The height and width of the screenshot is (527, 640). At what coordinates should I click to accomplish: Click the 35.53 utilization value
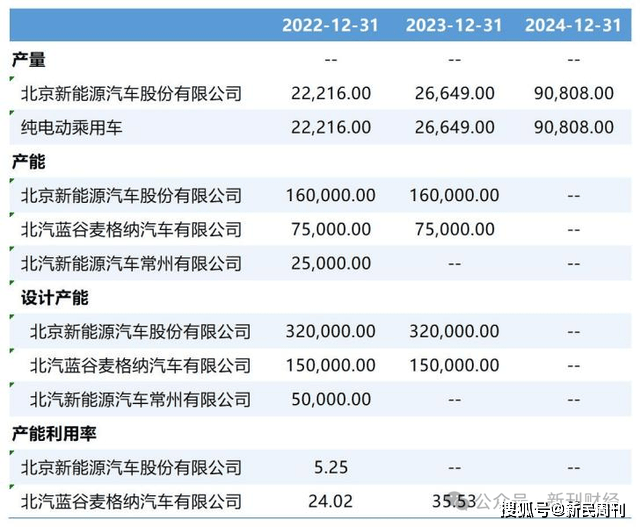coord(454,501)
